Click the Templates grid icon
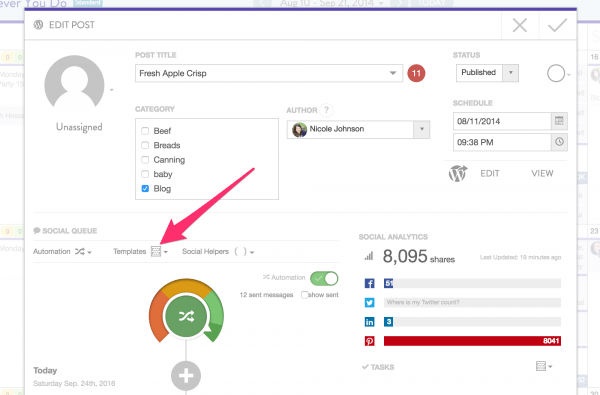600x395 pixels. coord(156,251)
